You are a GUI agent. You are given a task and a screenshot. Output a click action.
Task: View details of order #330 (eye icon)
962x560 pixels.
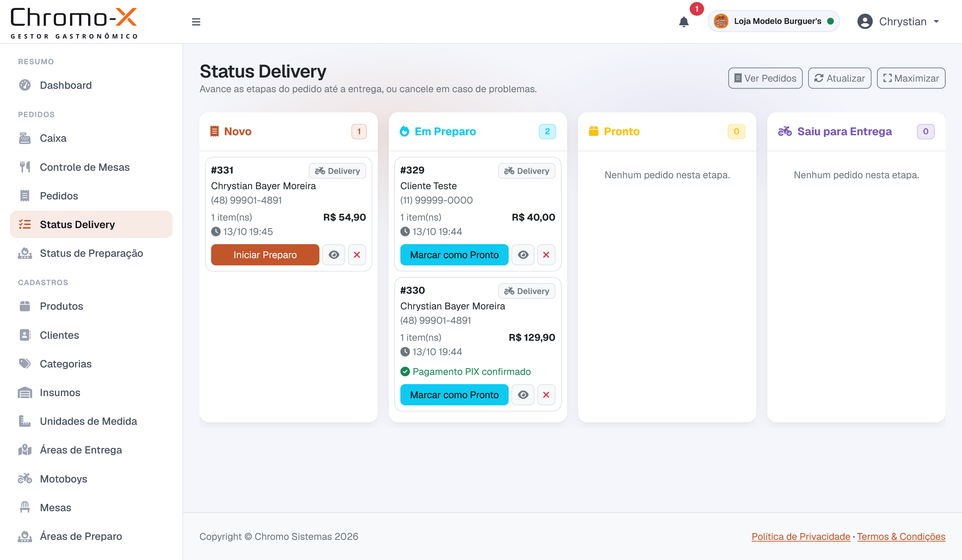point(523,395)
